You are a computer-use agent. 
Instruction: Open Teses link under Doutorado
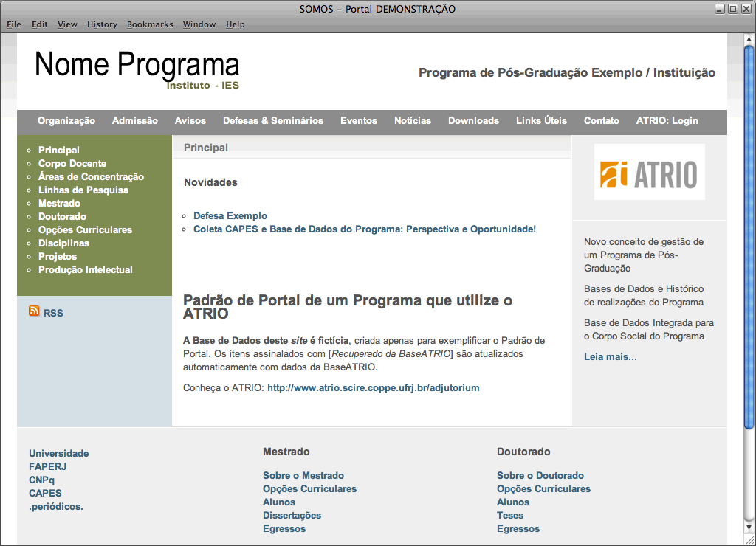click(510, 516)
